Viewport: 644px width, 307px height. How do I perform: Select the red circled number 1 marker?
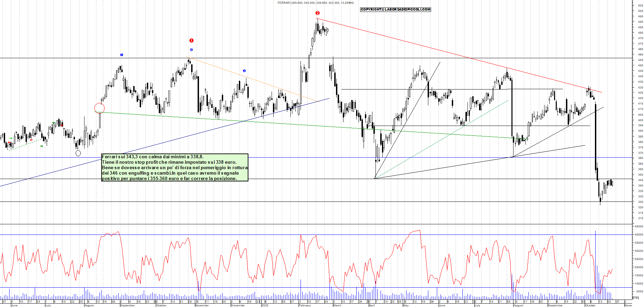191,41
